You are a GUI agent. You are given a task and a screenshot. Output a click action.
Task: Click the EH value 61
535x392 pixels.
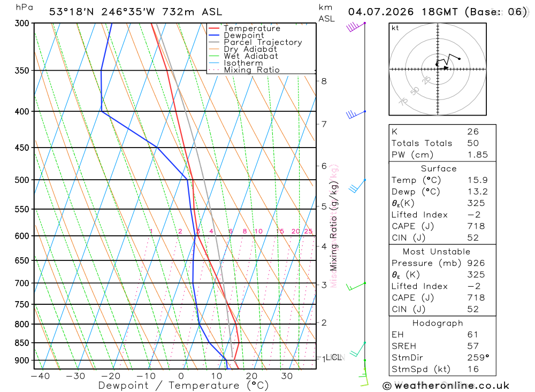[x=472, y=335]
